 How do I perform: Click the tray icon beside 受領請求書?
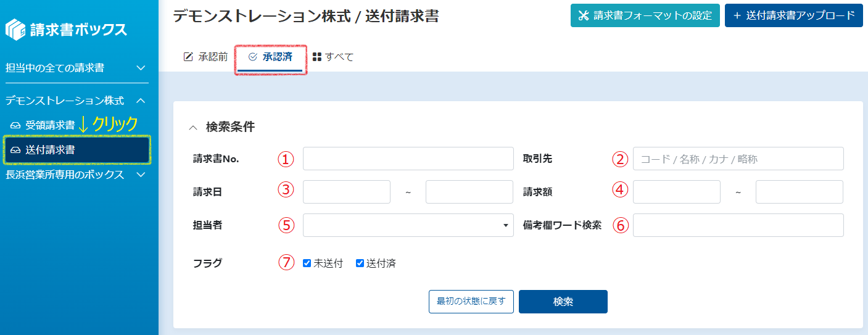click(x=15, y=125)
